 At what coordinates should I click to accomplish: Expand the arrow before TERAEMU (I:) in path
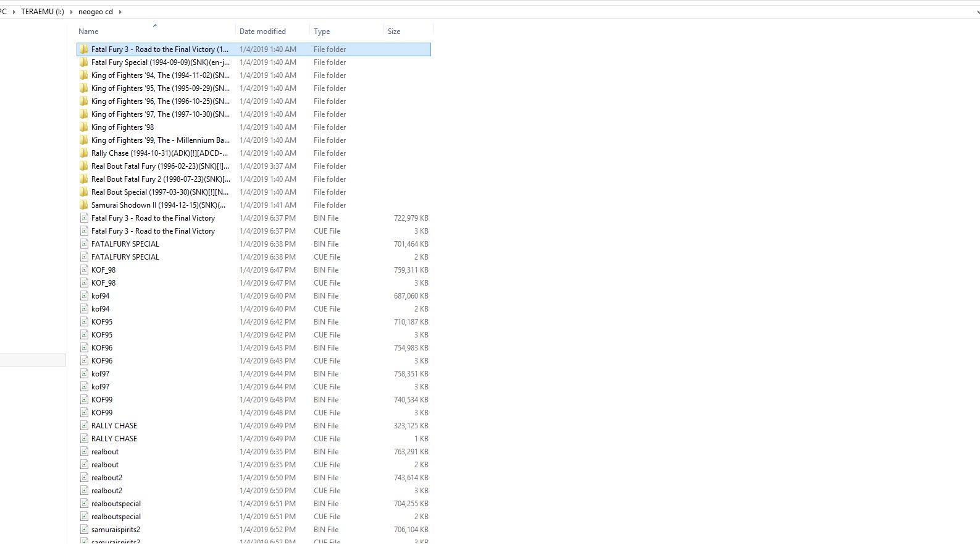coord(14,12)
